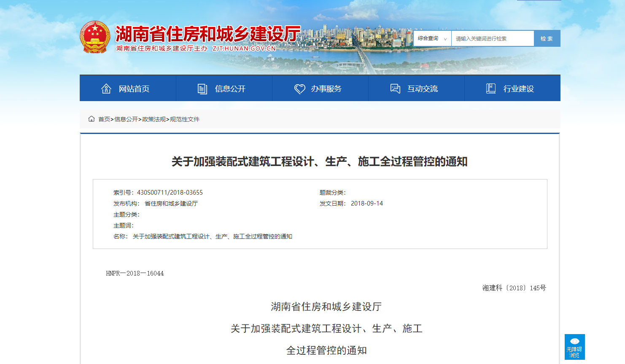Open the 政策法规 breadcrumb link

(154, 119)
